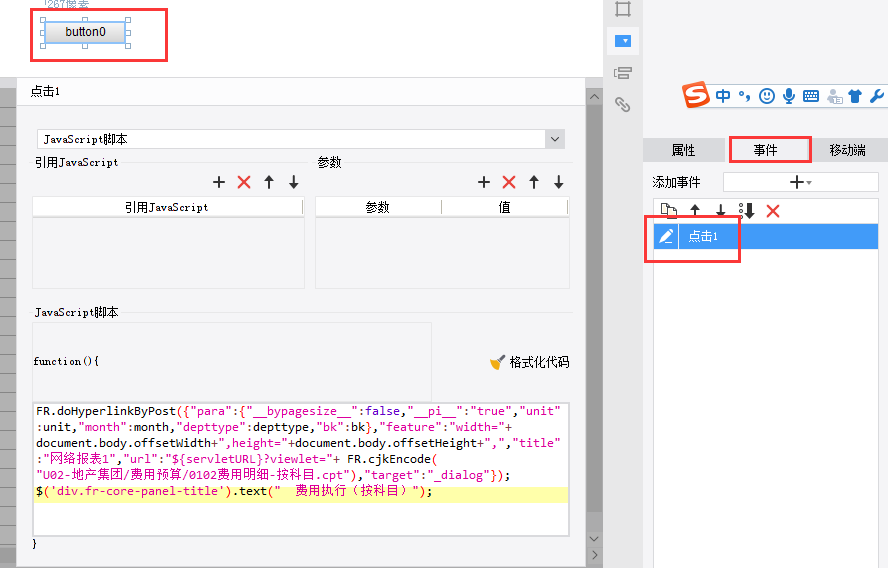Move the selected parameter down
This screenshot has height=568, width=888.
pos(559,182)
